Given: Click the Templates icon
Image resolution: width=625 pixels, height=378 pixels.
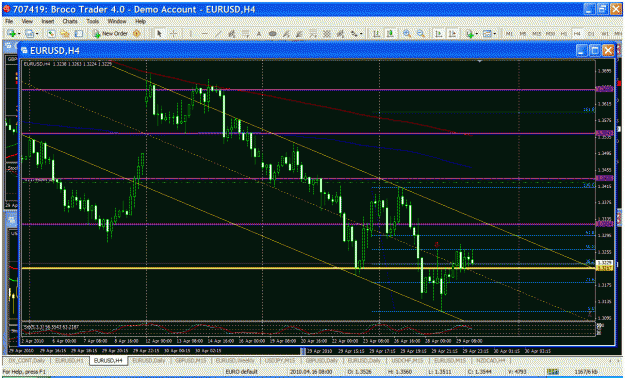Looking at the screenshot, I should pos(487,34).
